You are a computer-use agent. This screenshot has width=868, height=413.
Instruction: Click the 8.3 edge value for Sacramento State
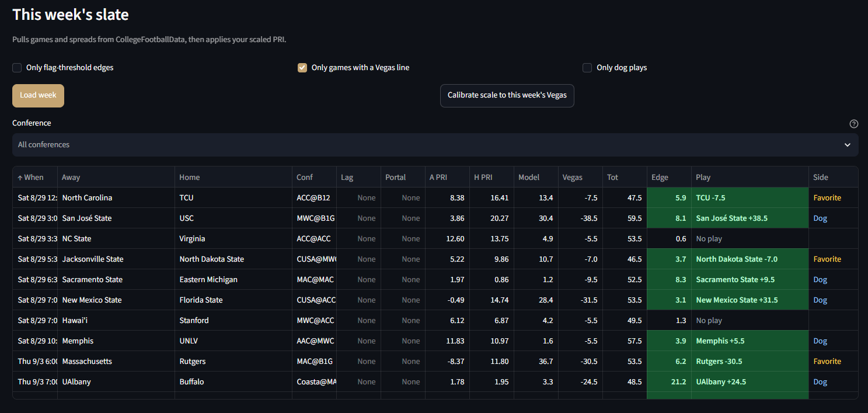(x=669, y=280)
